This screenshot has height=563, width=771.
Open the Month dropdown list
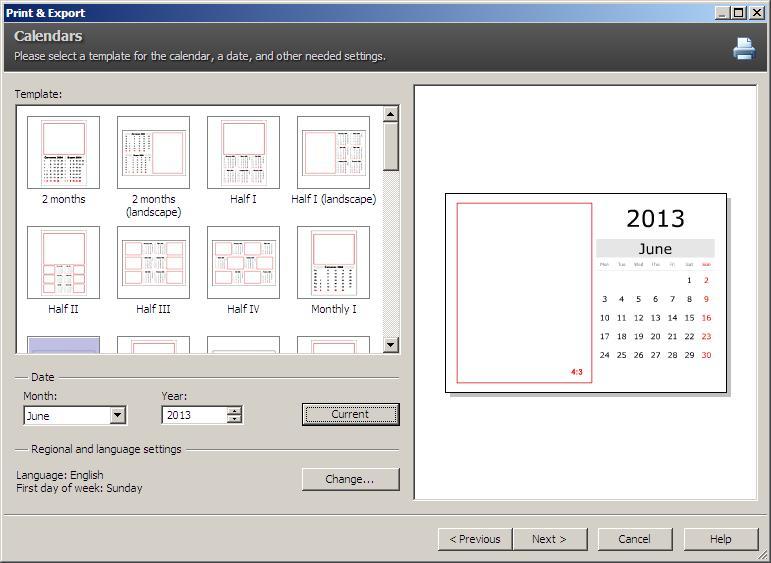click(118, 415)
